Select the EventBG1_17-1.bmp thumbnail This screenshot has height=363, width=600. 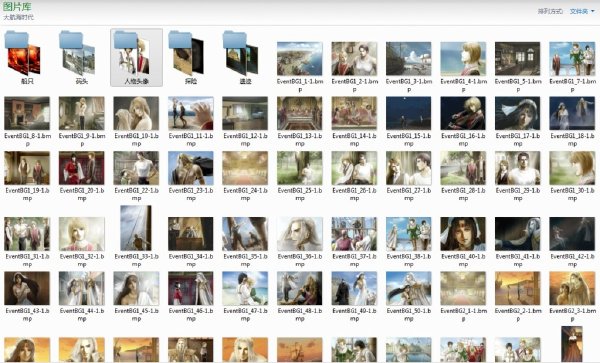[x=517, y=113]
